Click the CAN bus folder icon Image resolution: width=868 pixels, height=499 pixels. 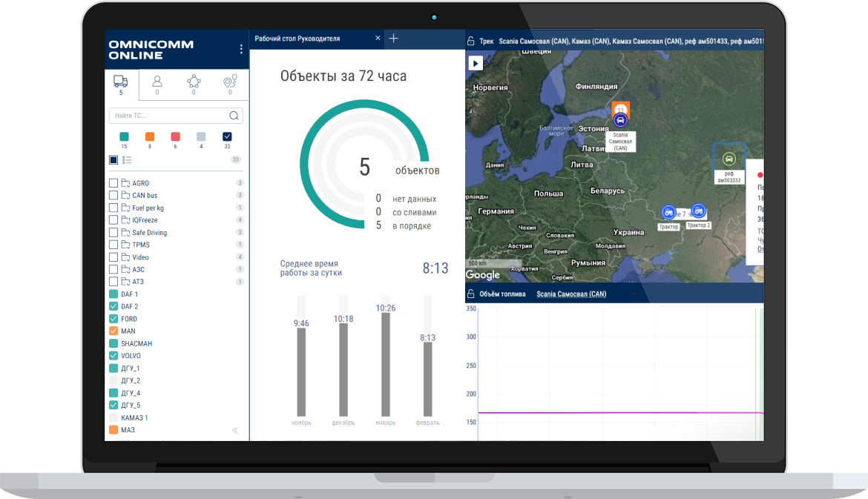125,195
